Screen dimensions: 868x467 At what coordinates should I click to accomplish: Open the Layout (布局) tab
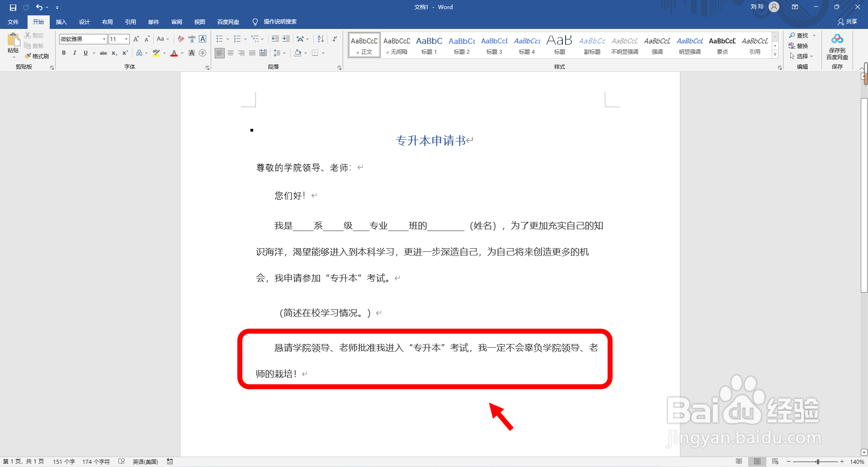click(x=107, y=22)
